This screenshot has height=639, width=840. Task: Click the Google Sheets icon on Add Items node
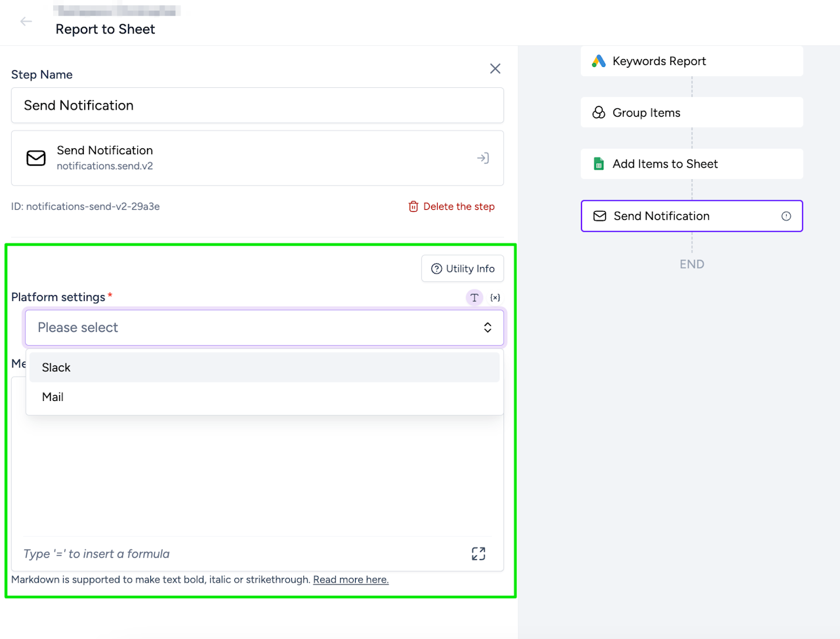click(x=598, y=164)
